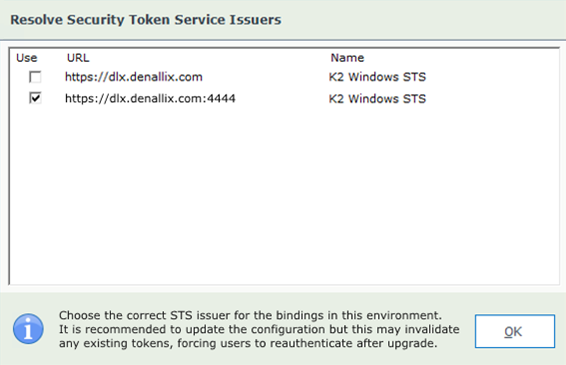
Task: Check the box for https://dlx.denallix.com
Action: (35, 77)
